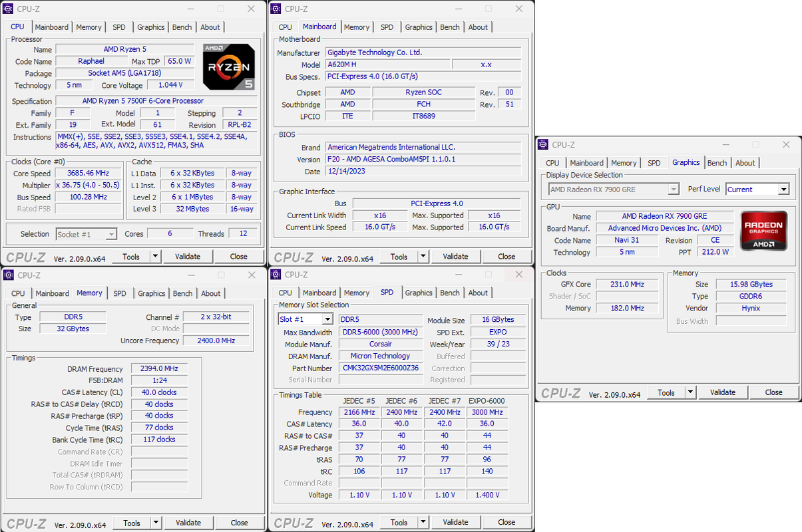The width and height of the screenshot is (802, 532).
Task: Click Core Speed value 3685.46 MHz
Action: coord(89,174)
